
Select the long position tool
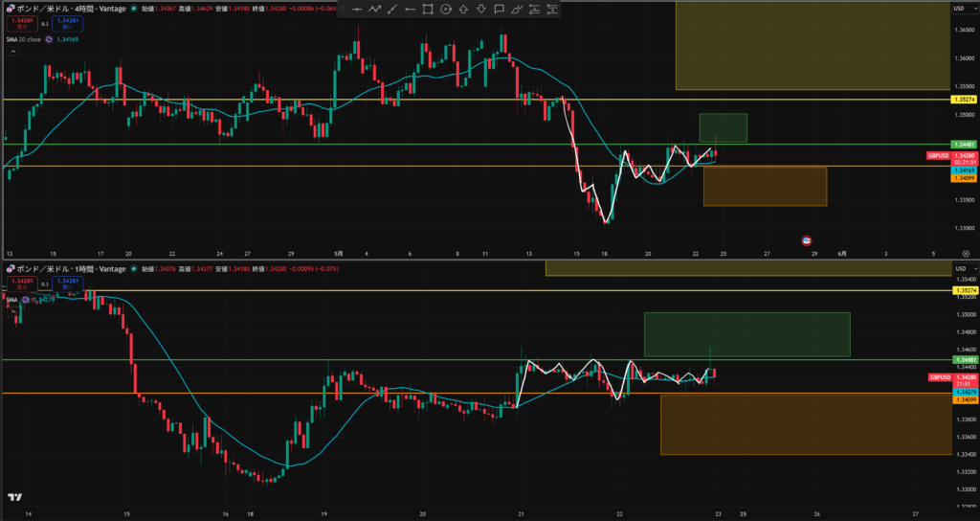pyautogui.click(x=534, y=10)
